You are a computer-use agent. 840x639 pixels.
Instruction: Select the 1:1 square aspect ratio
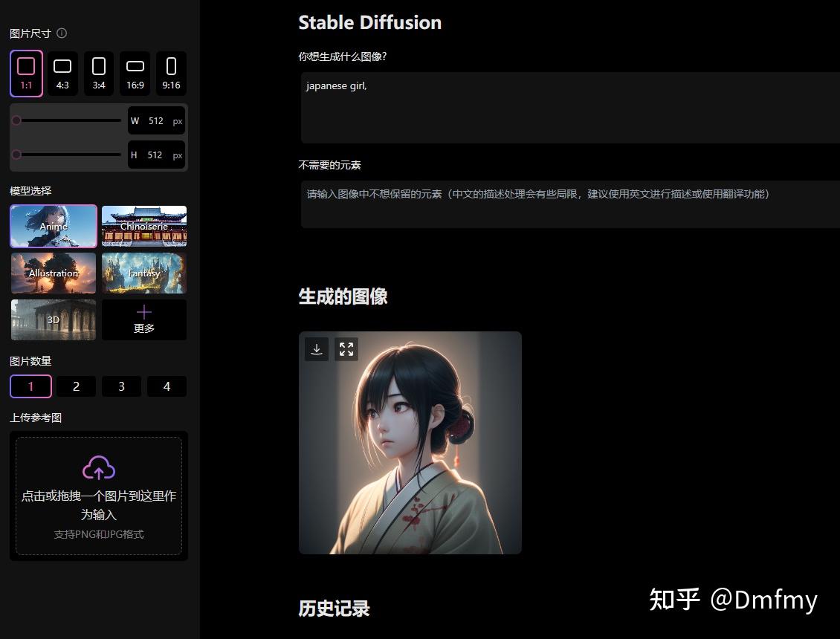pyautogui.click(x=26, y=74)
